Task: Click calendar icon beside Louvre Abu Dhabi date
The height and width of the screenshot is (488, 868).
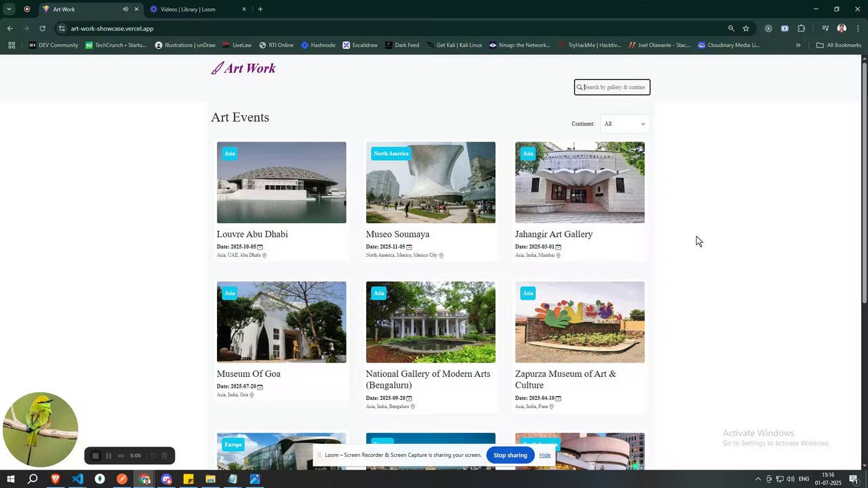Action: (260, 247)
